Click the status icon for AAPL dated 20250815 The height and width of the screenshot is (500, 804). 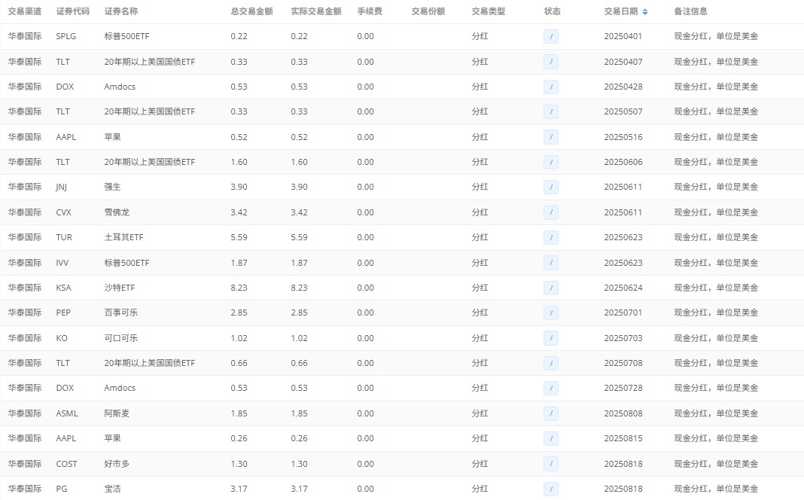(x=551, y=438)
